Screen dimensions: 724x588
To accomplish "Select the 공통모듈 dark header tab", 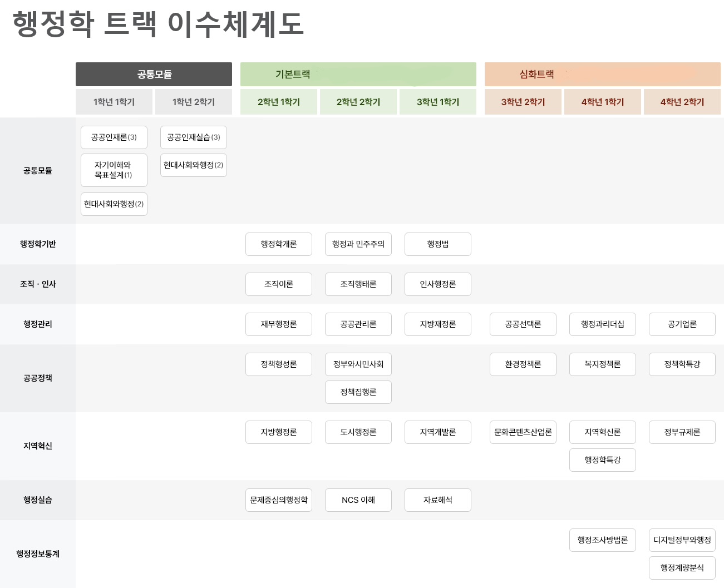I will 154,75.
